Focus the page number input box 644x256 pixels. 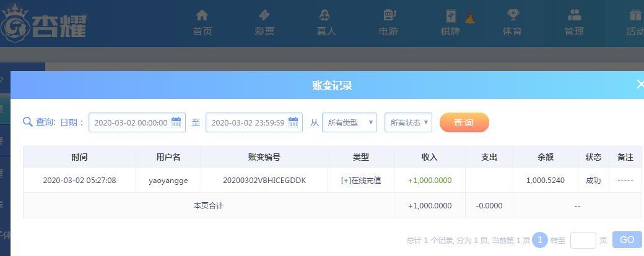point(583,240)
